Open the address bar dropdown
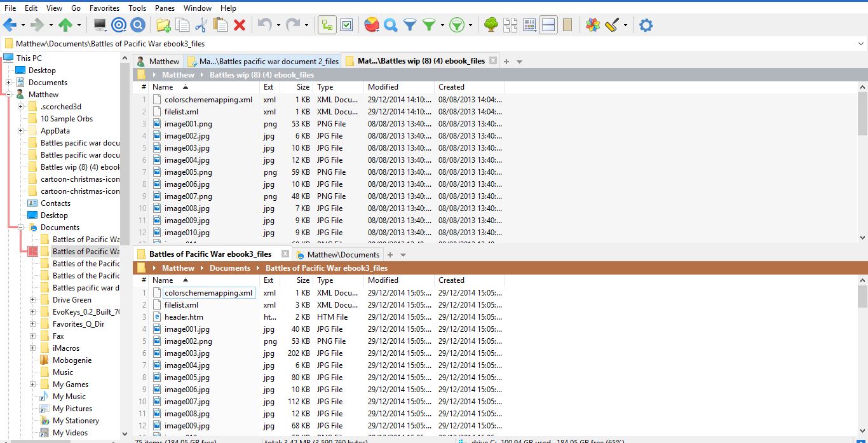 pos(862,43)
